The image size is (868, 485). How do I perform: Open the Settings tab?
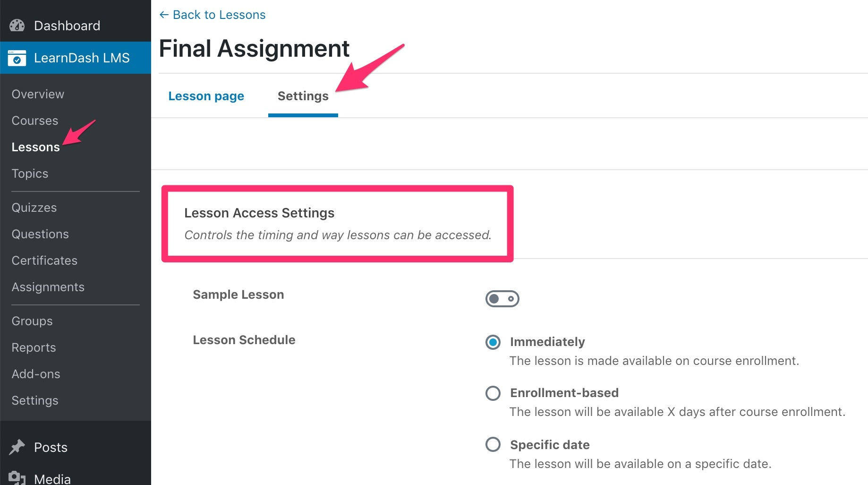[303, 96]
